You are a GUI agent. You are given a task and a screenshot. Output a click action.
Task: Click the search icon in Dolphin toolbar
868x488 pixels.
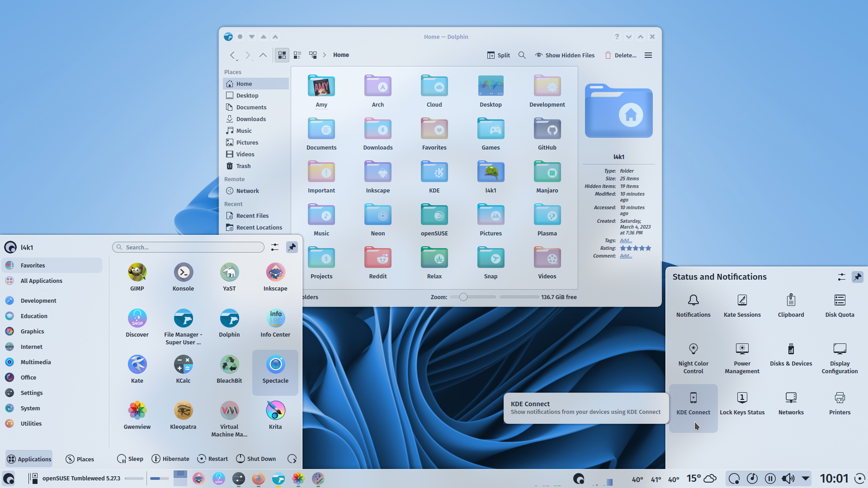pos(522,55)
